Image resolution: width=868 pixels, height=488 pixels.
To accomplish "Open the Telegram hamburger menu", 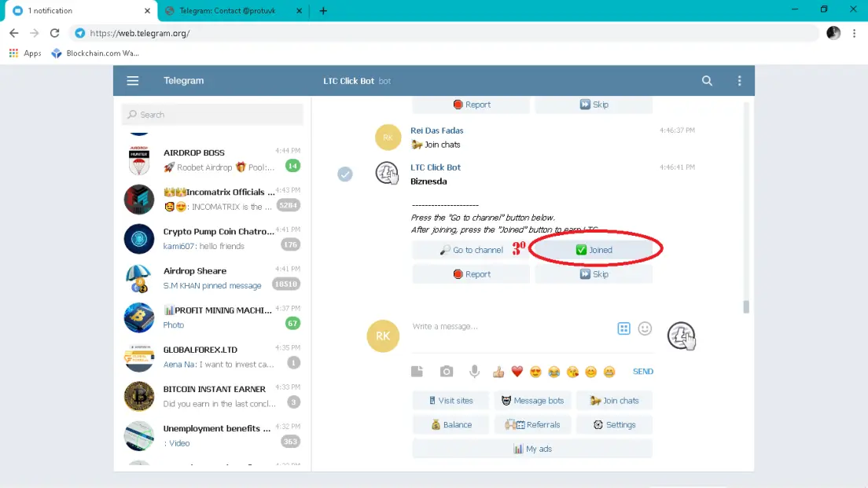I will (x=132, y=81).
